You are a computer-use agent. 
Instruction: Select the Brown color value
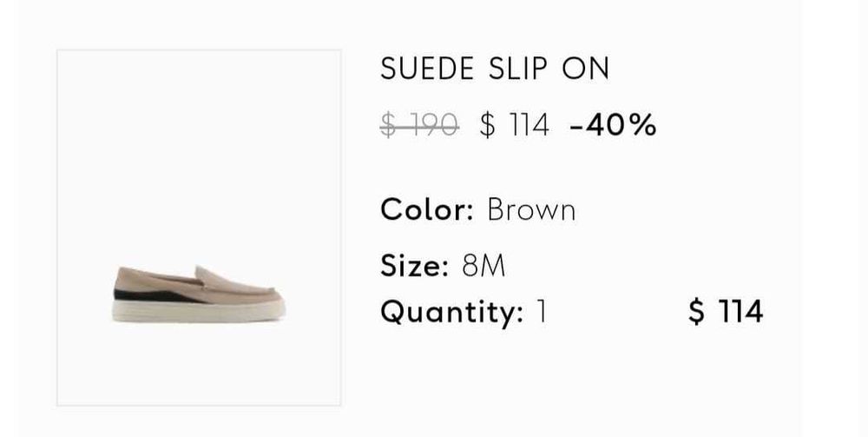(x=531, y=209)
